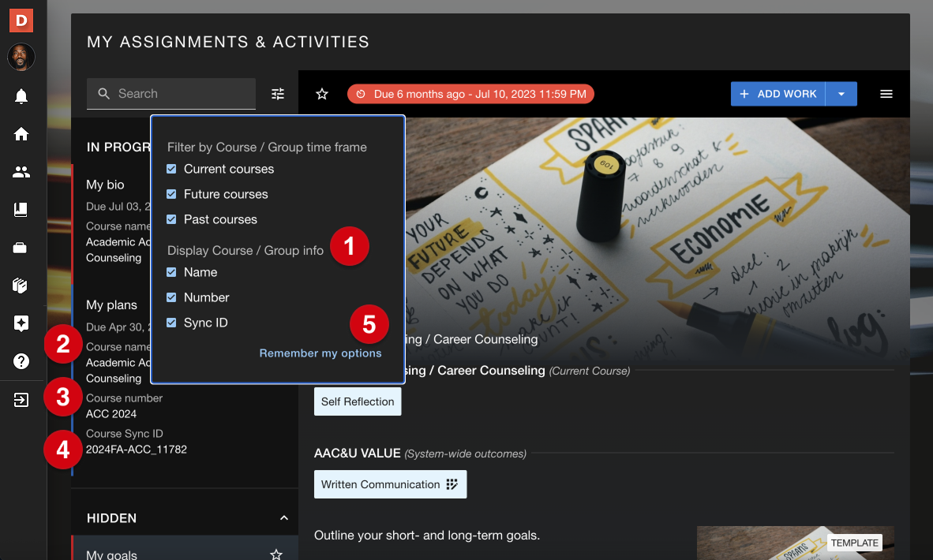This screenshot has height=560, width=933.
Task: Click the Self Reflection tag
Action: pos(358,402)
